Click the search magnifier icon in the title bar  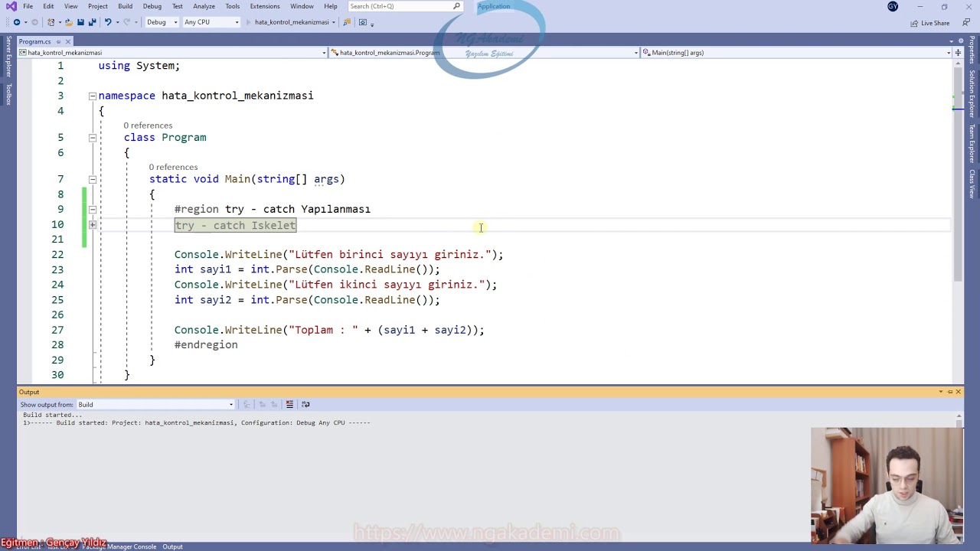pyautogui.click(x=456, y=6)
